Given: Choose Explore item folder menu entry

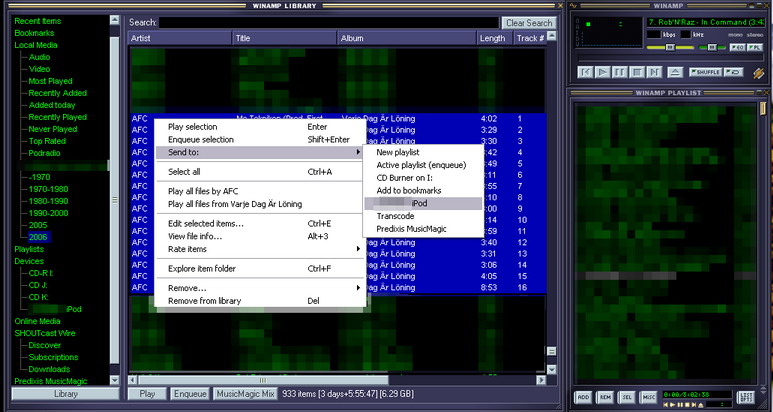Looking at the screenshot, I should 260,269.
